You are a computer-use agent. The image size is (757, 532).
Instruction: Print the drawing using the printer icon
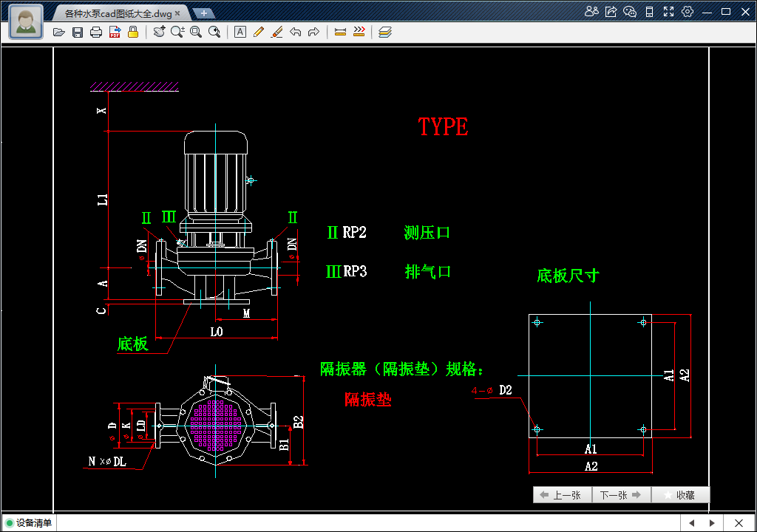click(96, 32)
